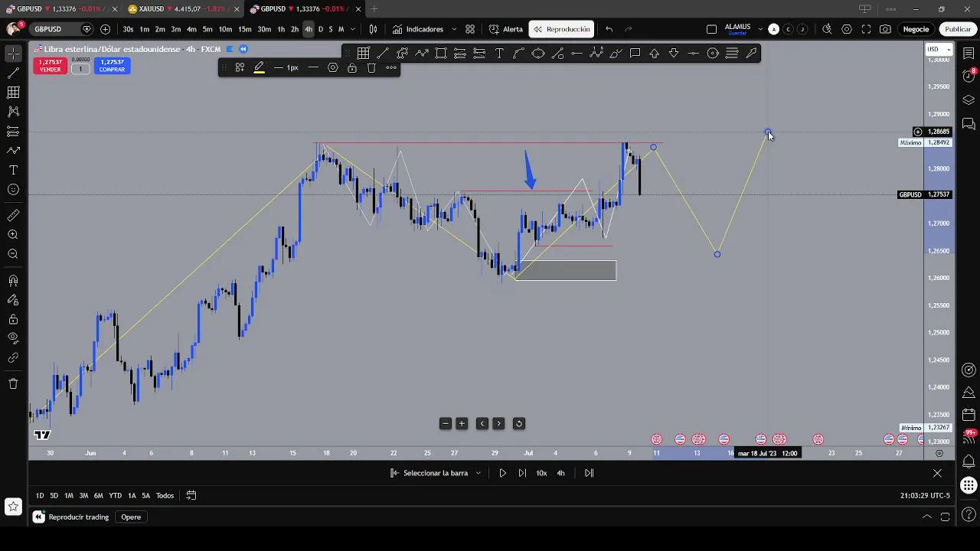Click the red VENDER sell button
Viewport: 980px width, 551px height.
pos(50,66)
